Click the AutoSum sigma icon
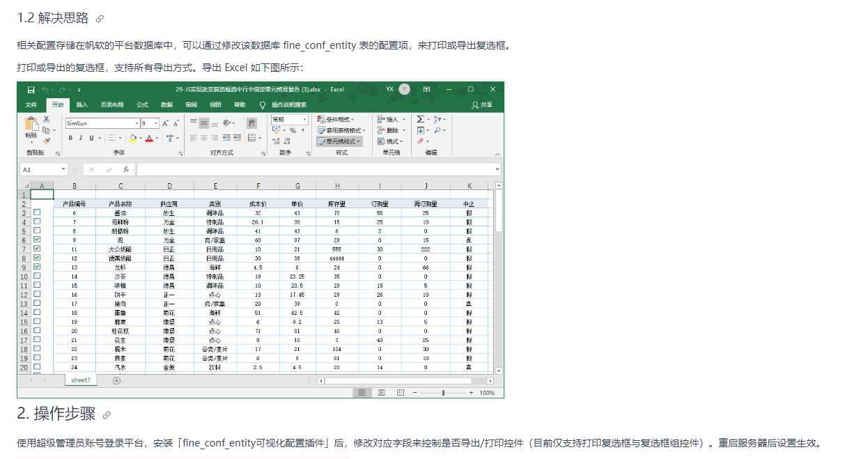The width and height of the screenshot is (868, 459). click(x=420, y=120)
